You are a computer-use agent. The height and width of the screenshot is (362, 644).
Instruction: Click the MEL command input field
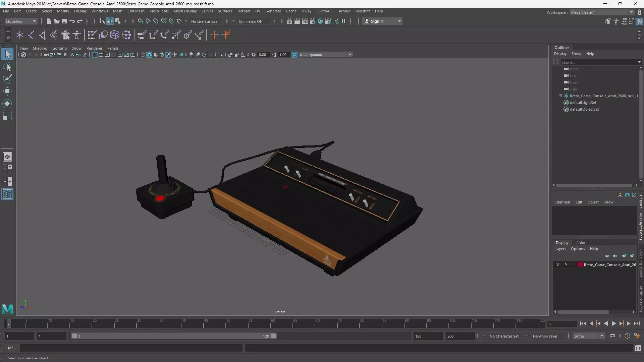tap(131, 348)
